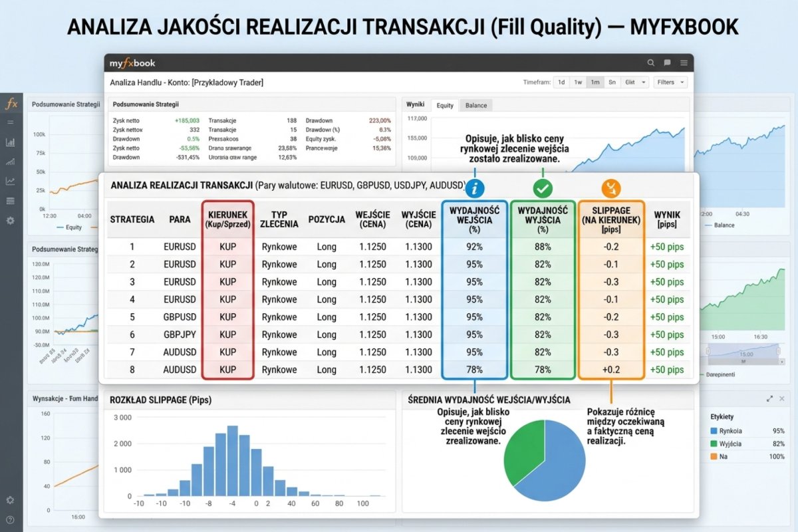This screenshot has height=532, width=798.
Task: Switch to the Balance tab
Action: tap(475, 105)
